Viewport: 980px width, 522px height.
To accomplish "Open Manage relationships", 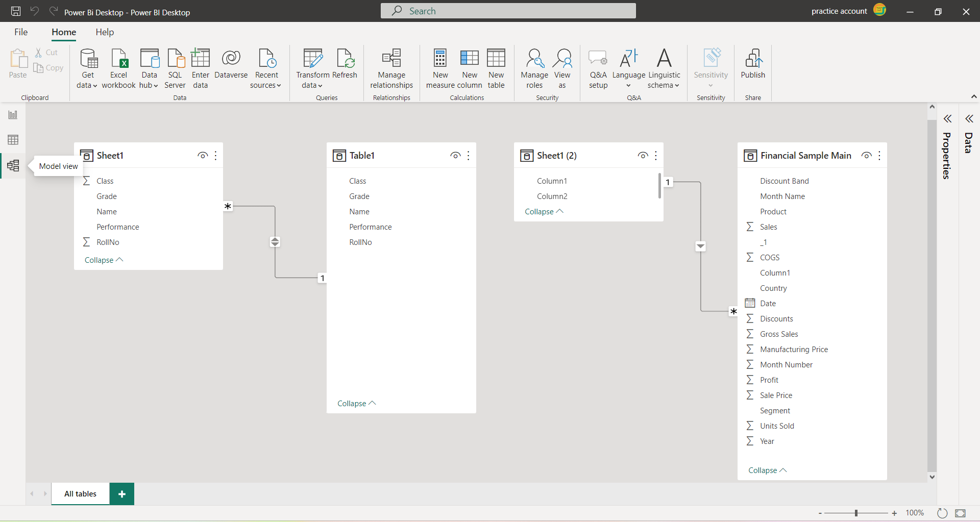I will pos(391,67).
